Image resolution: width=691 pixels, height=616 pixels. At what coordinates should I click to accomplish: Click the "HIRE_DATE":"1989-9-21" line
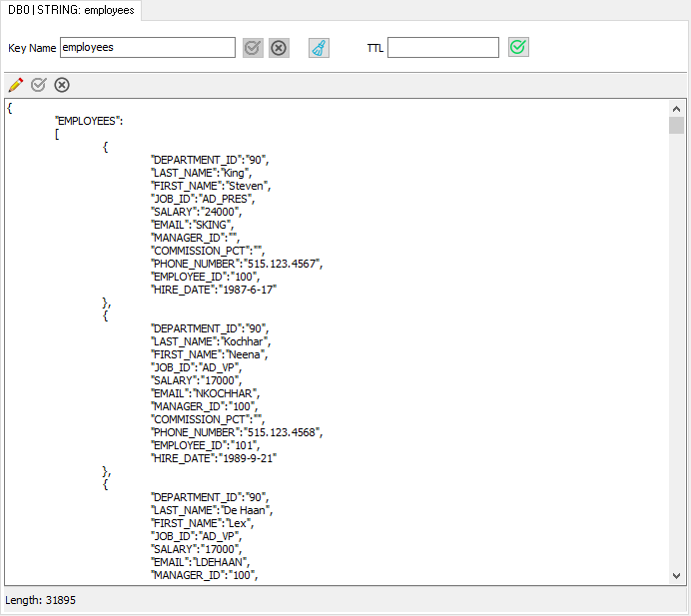214,458
